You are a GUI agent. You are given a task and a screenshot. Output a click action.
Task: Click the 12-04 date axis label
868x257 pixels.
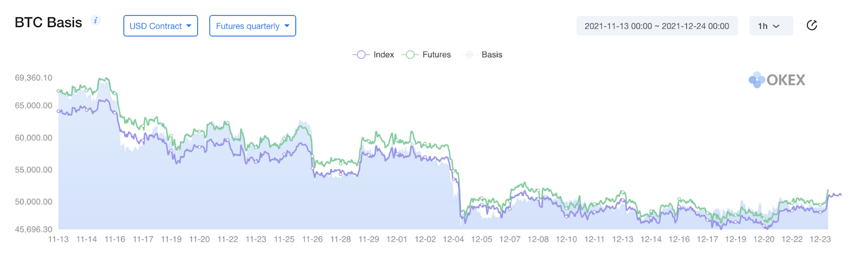click(454, 239)
